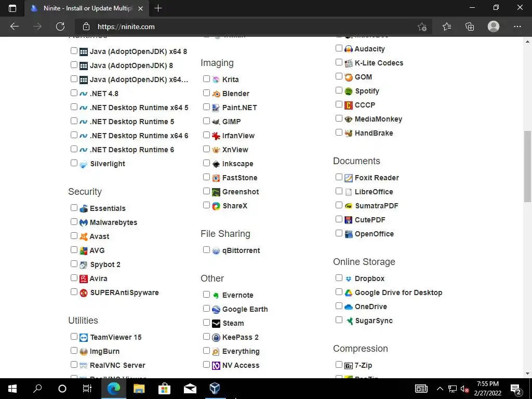Click the TeamViewer 15 icon

(84, 338)
